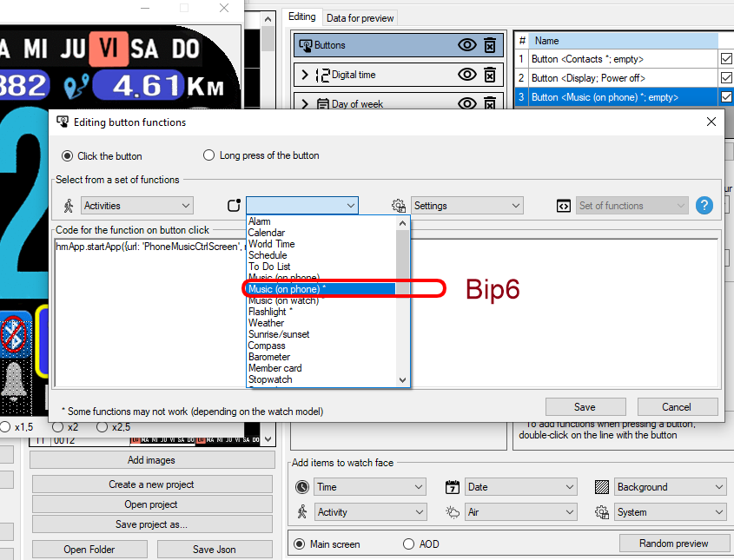Click the Bluetooth disconnected icon in preview

tap(13, 335)
